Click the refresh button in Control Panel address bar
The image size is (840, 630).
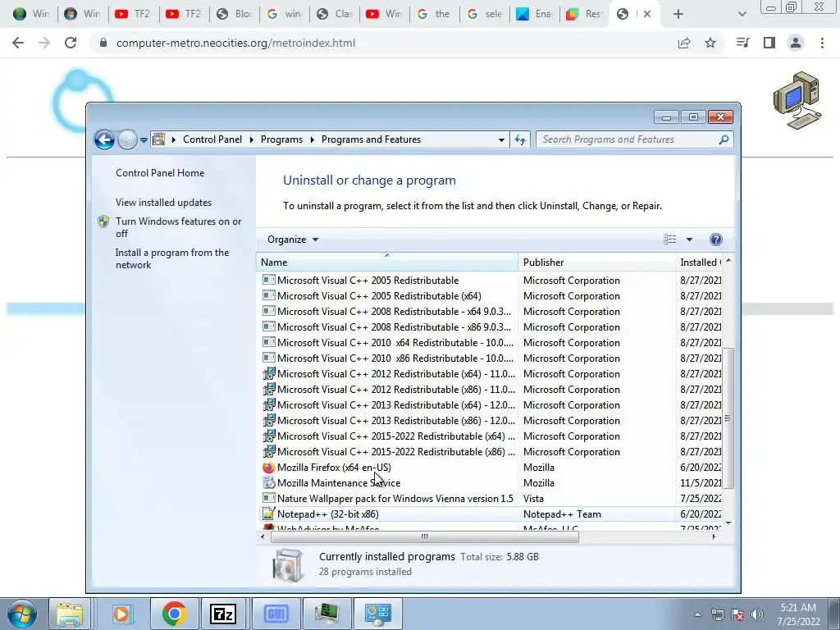[519, 139]
